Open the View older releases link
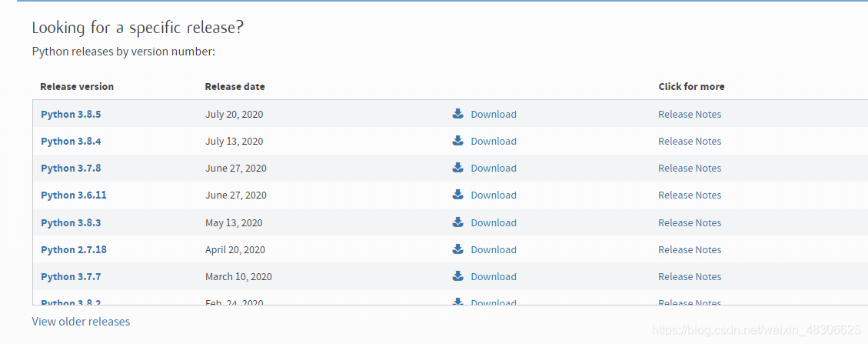868x344 pixels. coord(81,321)
